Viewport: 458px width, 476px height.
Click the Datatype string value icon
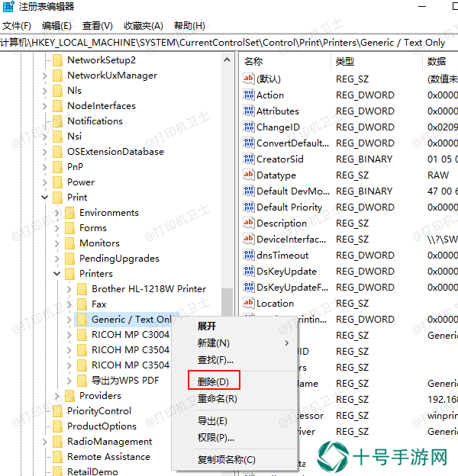point(248,175)
